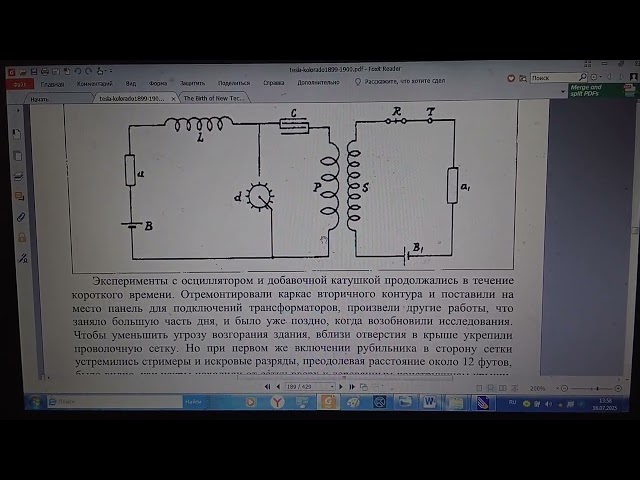This screenshot has height=480, width=640.
Task: Select facing pages view mode icon
Action: pyautogui.click(x=503, y=388)
